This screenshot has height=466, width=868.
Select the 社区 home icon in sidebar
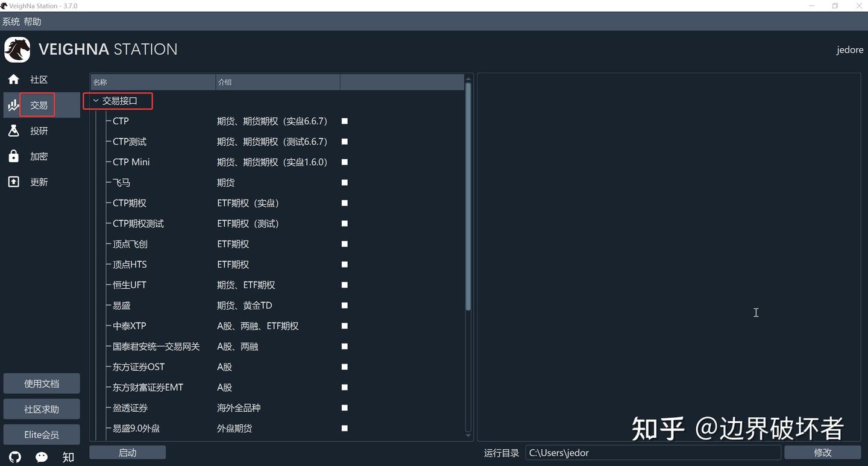(13, 79)
